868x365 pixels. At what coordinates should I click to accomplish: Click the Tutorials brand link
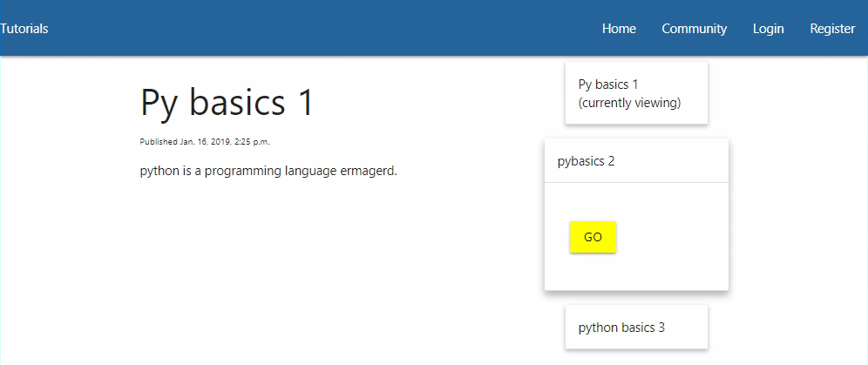pyautogui.click(x=24, y=29)
